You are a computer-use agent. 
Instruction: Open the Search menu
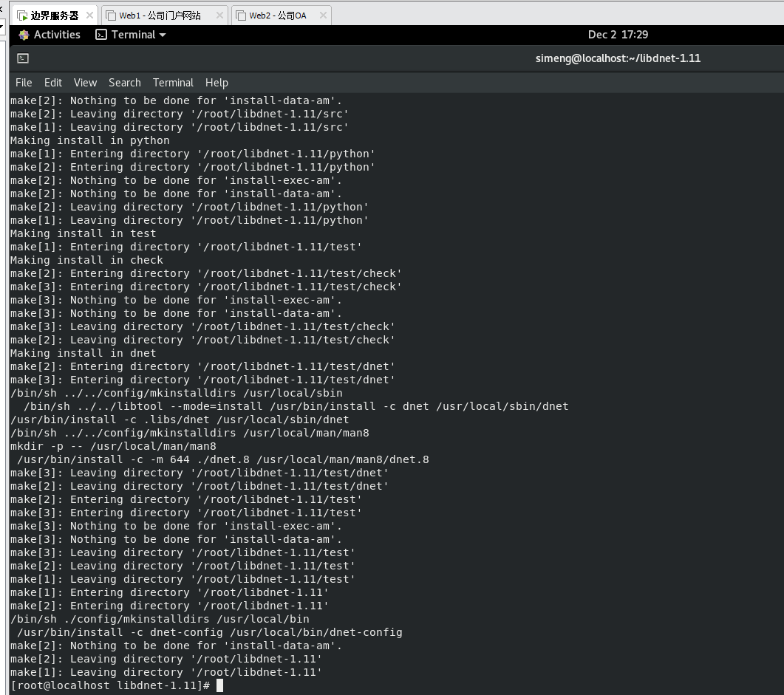[x=124, y=83]
